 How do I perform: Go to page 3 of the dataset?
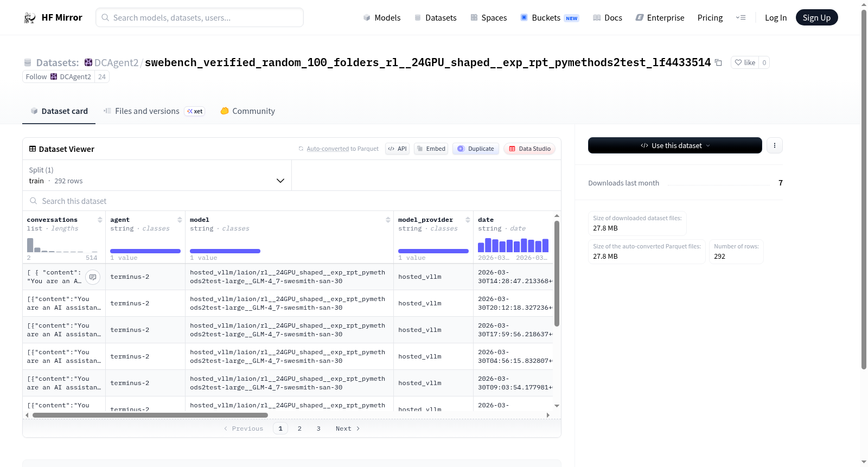(318, 428)
